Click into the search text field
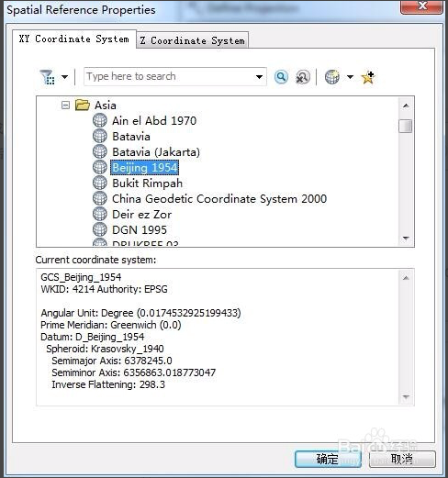 tap(169, 76)
